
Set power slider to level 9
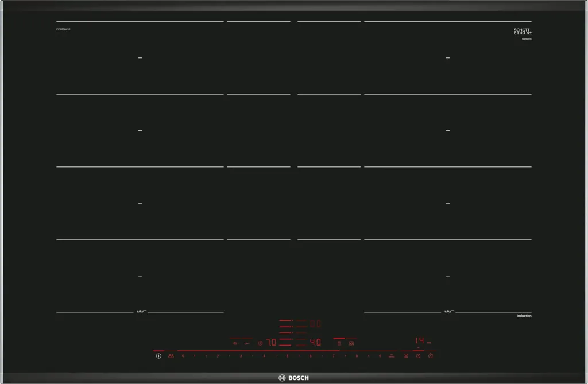380,356
